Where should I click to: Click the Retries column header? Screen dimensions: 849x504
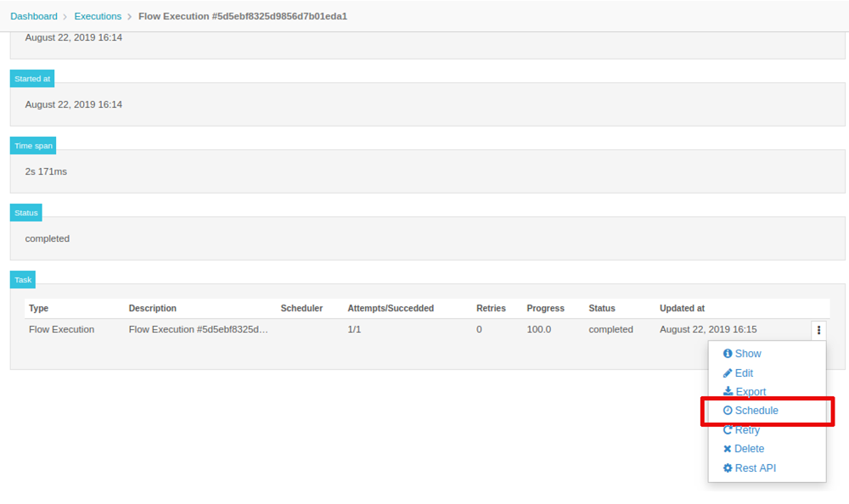[x=491, y=308]
